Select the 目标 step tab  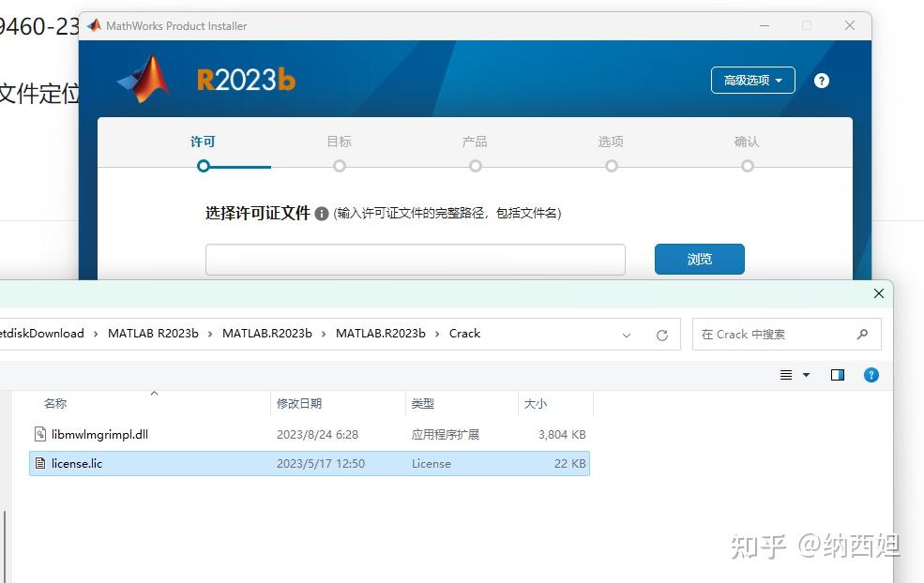pos(339,142)
